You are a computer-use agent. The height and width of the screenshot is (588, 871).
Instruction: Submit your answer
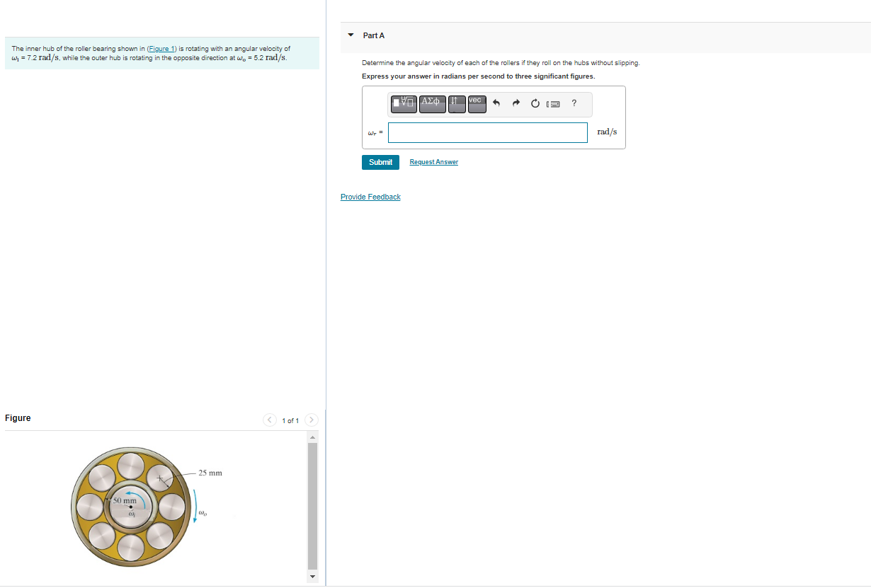coord(380,162)
